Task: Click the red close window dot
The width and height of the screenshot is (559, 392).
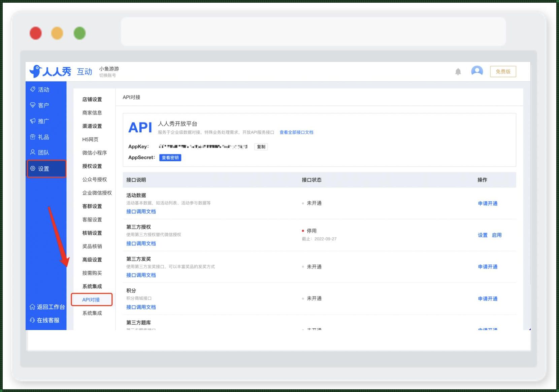Action: click(36, 33)
